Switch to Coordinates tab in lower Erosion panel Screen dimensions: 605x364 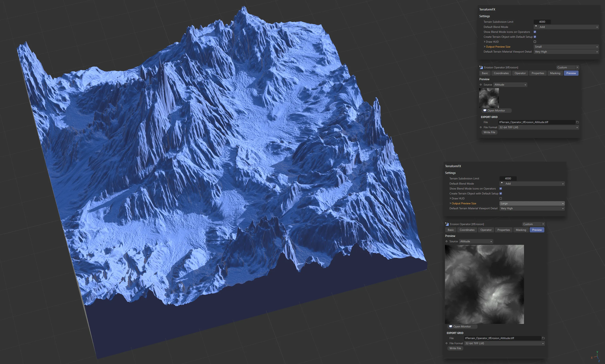[x=467, y=230]
